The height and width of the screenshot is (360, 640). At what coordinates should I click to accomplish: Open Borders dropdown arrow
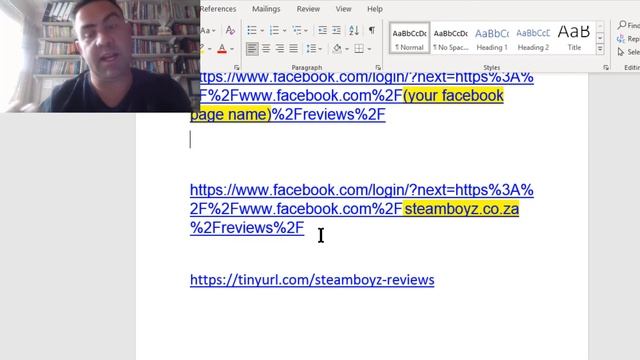(369, 49)
